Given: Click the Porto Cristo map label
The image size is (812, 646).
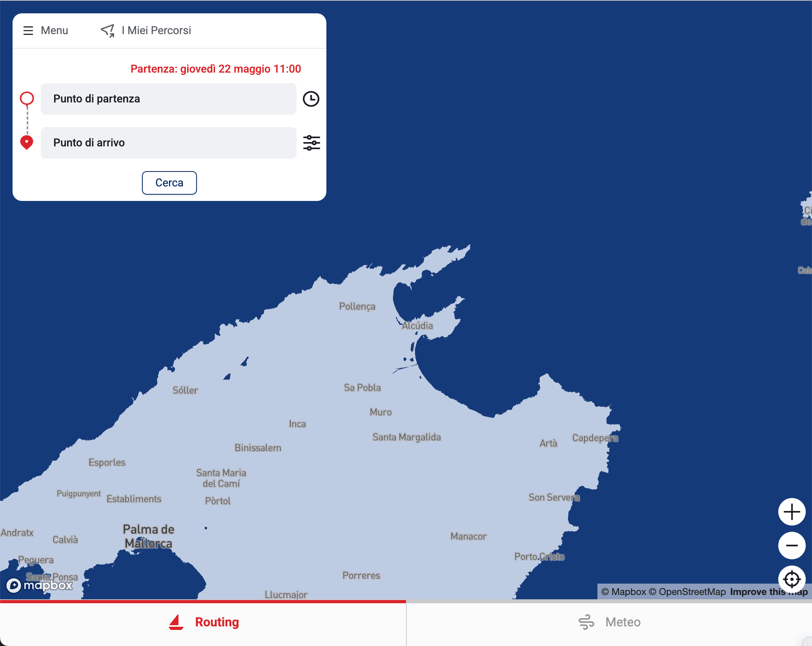Looking at the screenshot, I should [539, 557].
